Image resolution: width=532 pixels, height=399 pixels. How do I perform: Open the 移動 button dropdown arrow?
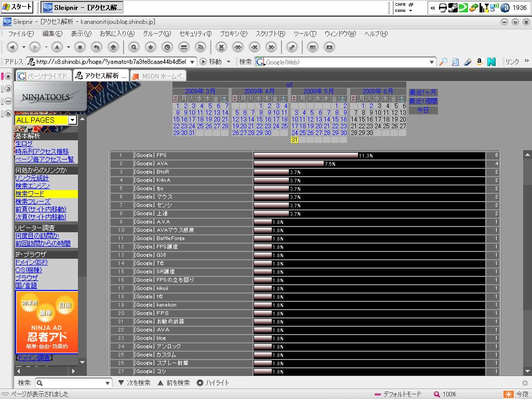[x=229, y=62]
